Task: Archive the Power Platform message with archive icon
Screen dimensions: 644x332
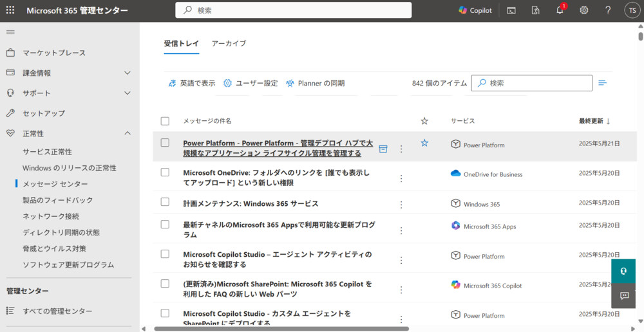Action: coord(383,149)
